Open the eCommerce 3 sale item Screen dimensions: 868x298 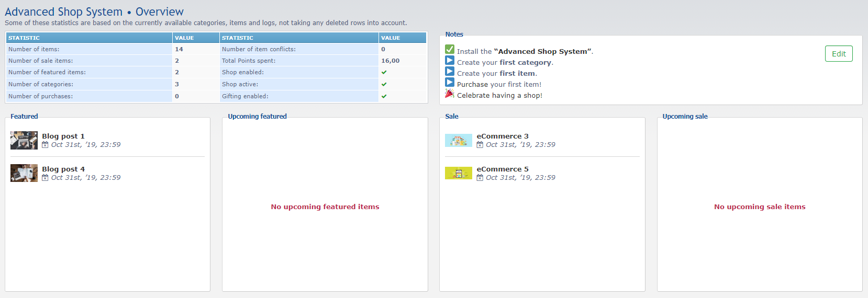[502, 136]
